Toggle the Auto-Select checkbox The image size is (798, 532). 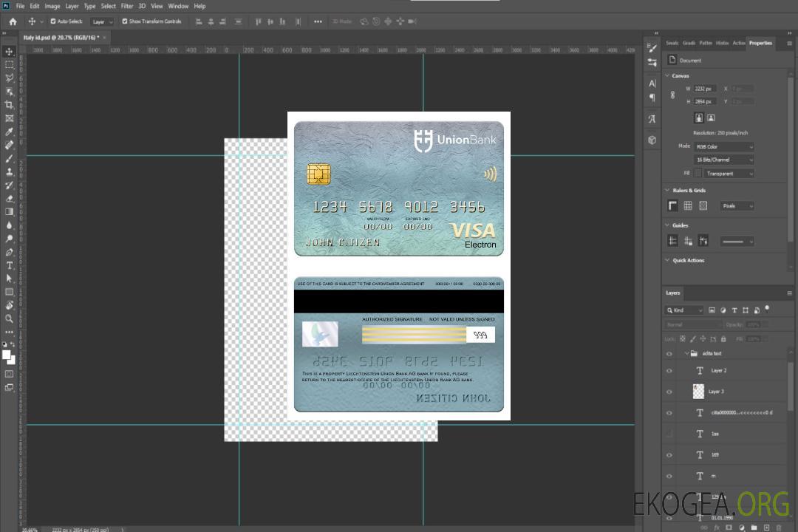click(53, 21)
